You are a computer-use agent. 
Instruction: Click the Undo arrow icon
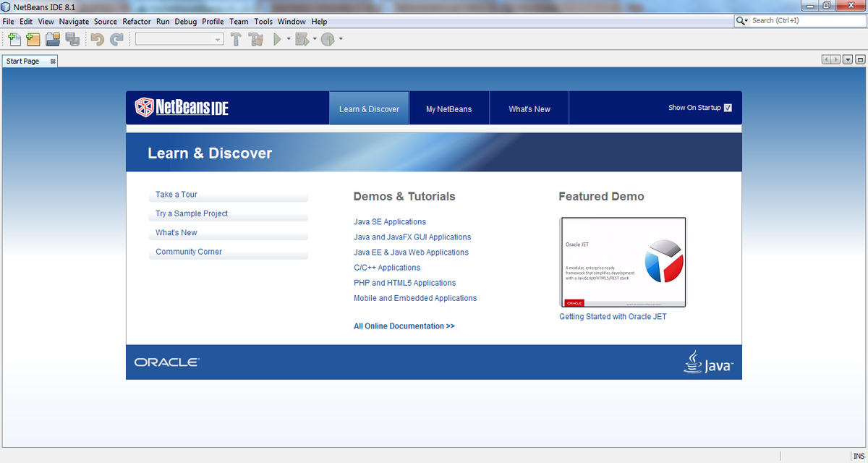click(x=97, y=39)
